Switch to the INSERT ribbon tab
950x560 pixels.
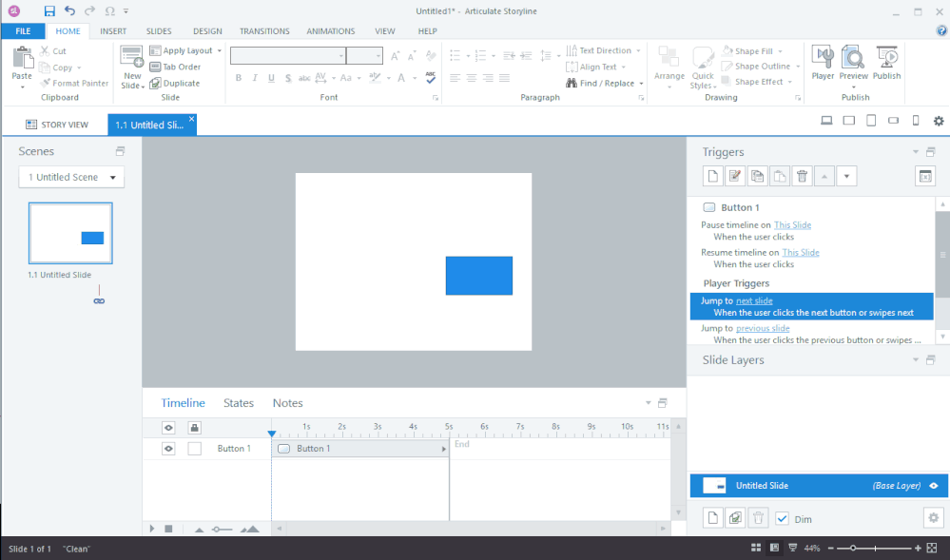(x=113, y=31)
